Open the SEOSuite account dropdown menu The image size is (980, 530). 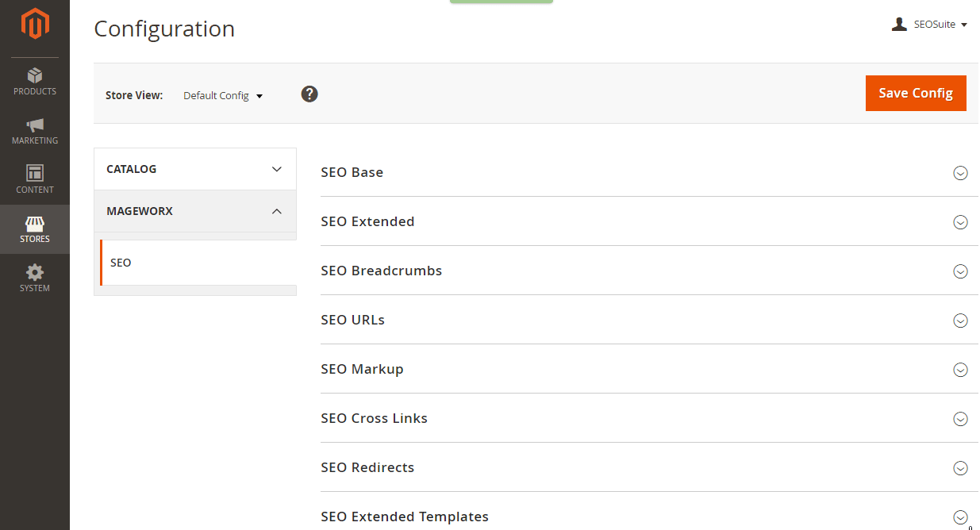(x=929, y=25)
